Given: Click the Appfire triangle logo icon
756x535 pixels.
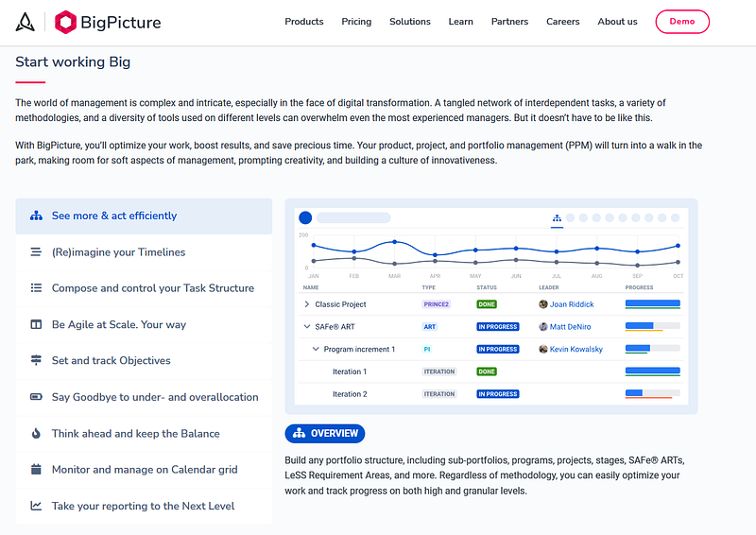Looking at the screenshot, I should [26, 22].
